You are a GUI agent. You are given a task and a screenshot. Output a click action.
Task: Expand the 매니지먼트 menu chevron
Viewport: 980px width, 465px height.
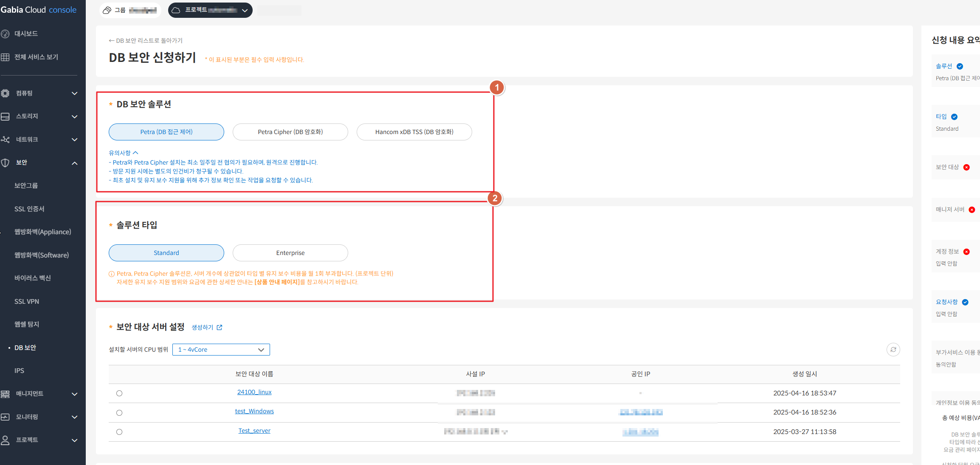coord(75,394)
